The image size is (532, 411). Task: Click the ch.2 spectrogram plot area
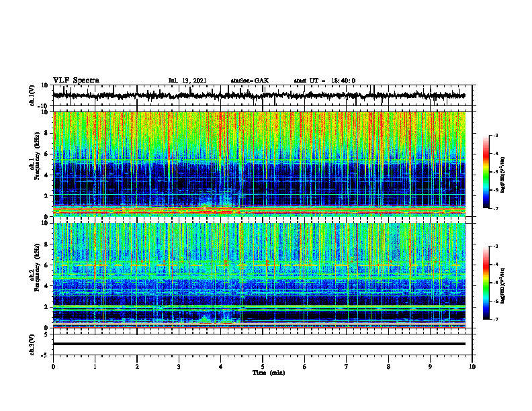point(259,275)
